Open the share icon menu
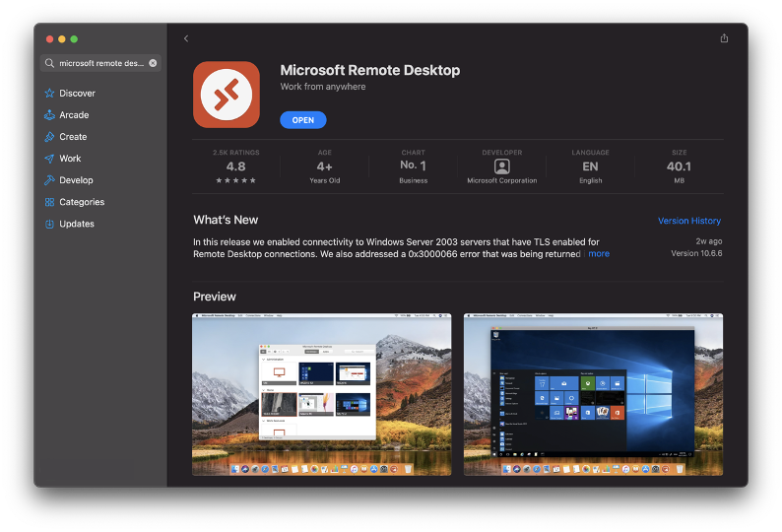The image size is (782, 532). (x=724, y=37)
